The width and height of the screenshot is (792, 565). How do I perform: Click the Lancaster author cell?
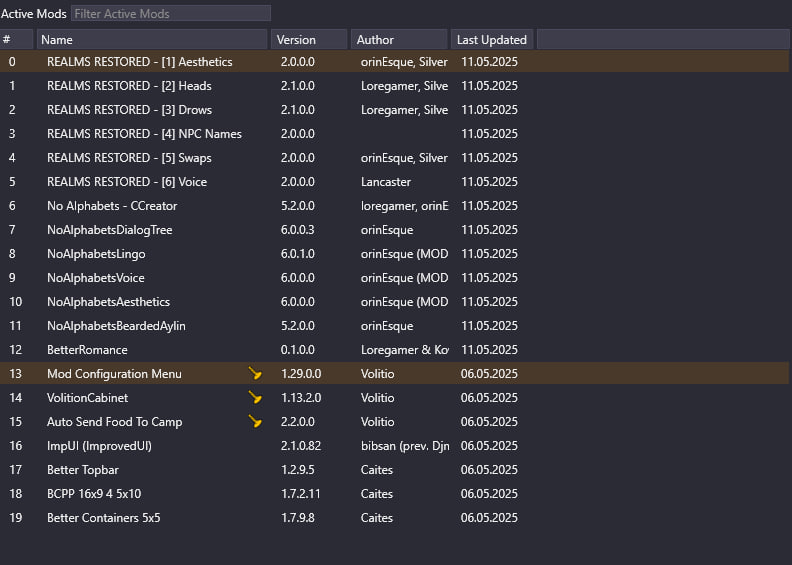(x=386, y=182)
